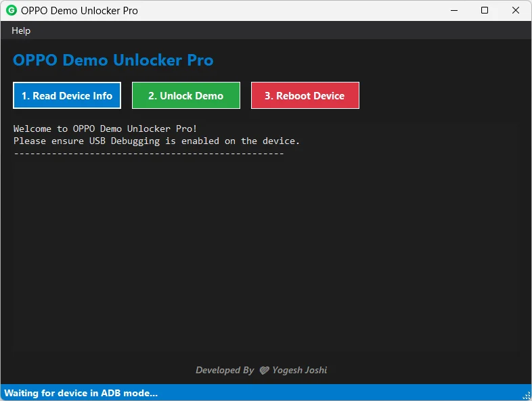The image size is (532, 401).
Task: Click the window title text in title bar
Action: [x=79, y=11]
